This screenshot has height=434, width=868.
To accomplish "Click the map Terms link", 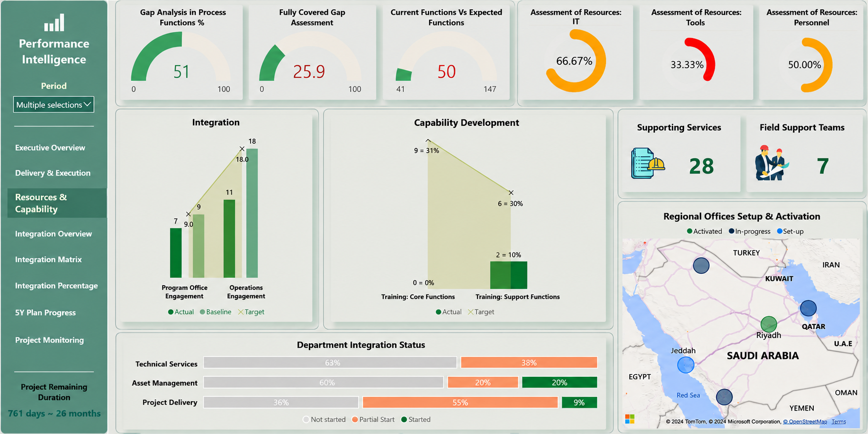I will tap(839, 422).
